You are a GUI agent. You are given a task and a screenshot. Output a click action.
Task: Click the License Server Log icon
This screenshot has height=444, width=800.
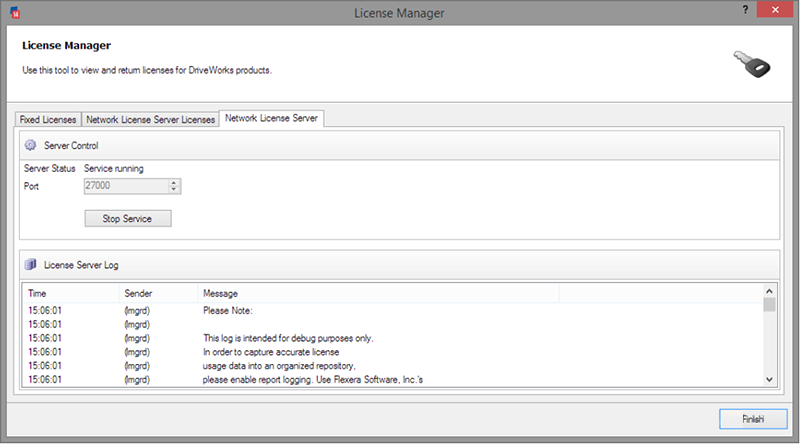(30, 265)
